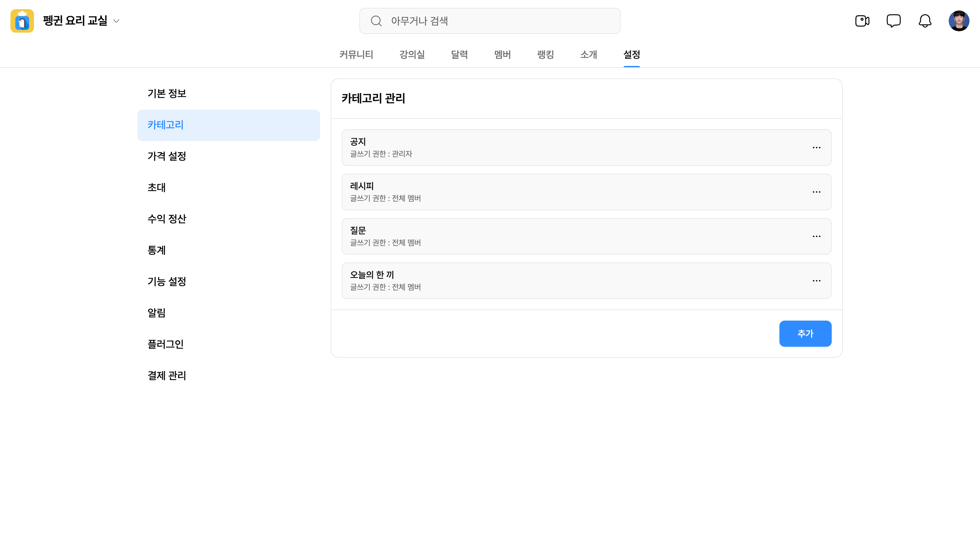Click the 추가 button
The height and width of the screenshot is (555, 980).
(x=805, y=334)
